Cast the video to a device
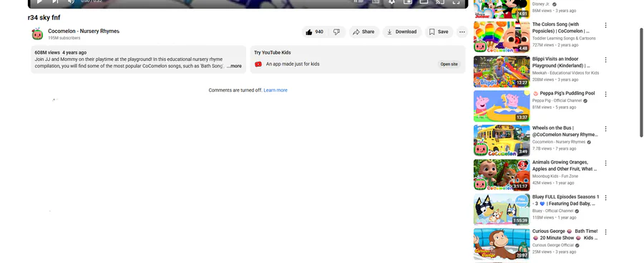644x263 pixels. (440, 2)
